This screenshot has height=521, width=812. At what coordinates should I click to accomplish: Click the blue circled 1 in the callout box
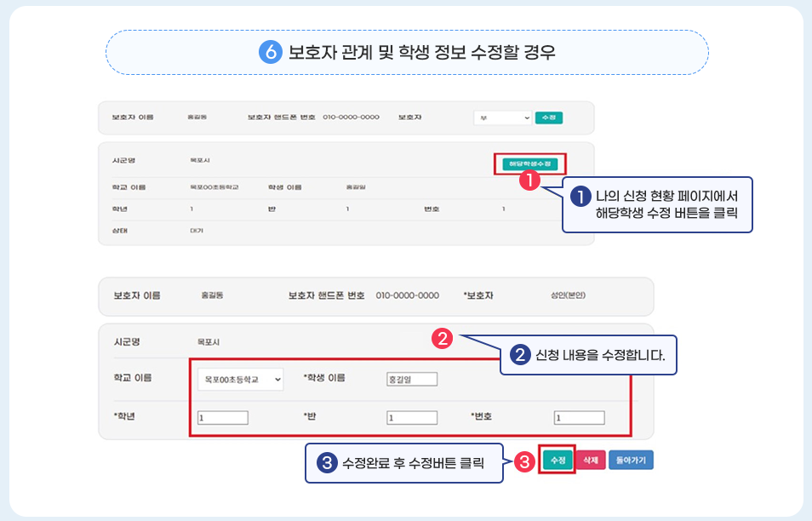click(x=580, y=196)
